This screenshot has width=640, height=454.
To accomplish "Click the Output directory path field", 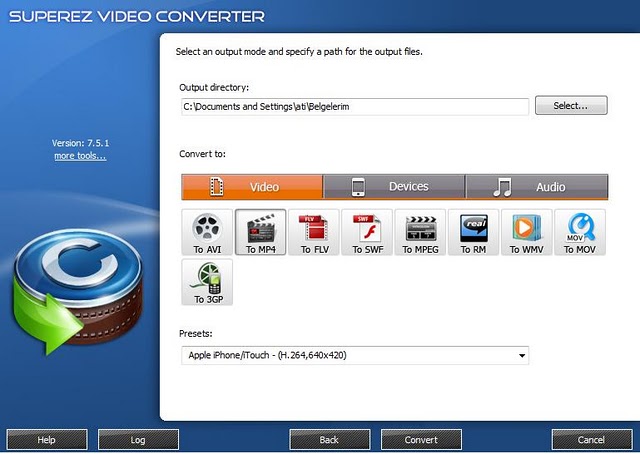I will click(355, 107).
